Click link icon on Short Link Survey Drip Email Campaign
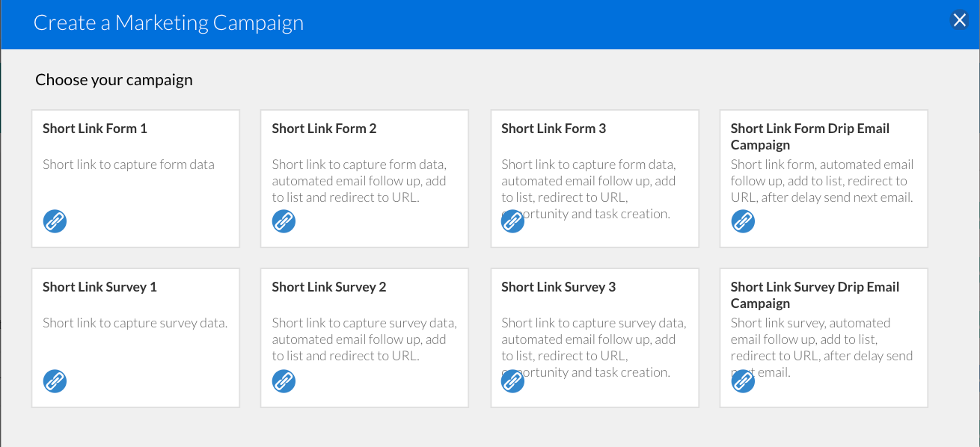Screen dimensions: 980x447 (x=743, y=381)
